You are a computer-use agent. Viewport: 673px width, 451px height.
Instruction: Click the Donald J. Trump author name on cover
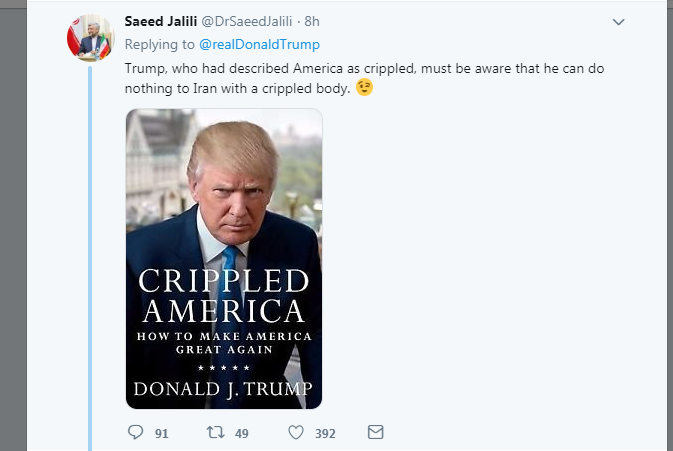pyautogui.click(x=223, y=389)
